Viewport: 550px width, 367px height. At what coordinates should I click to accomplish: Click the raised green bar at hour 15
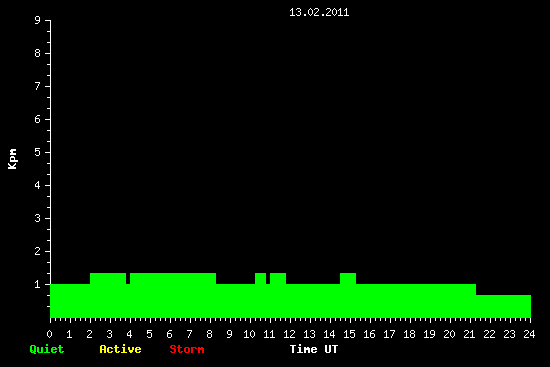point(348,278)
